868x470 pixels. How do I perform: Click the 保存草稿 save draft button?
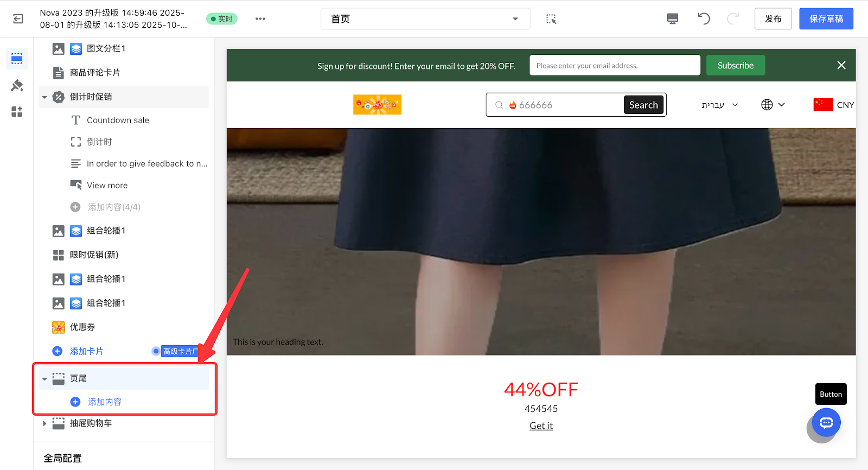tap(826, 19)
